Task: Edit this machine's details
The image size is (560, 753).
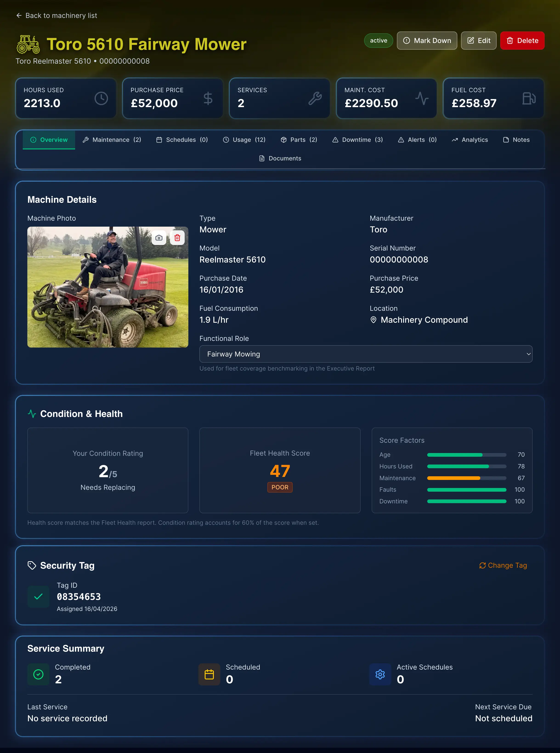Action: click(479, 41)
